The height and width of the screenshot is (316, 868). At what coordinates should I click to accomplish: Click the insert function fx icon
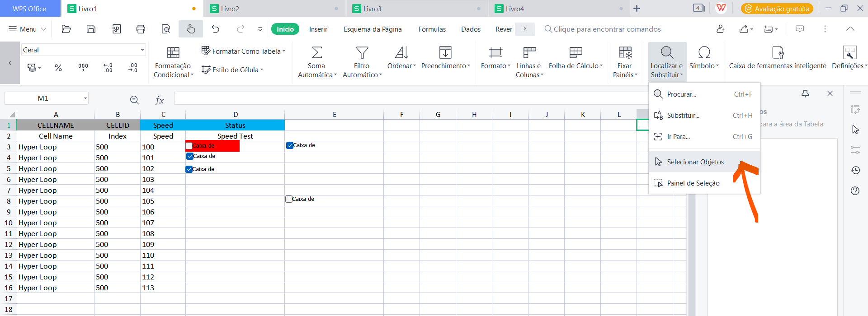(160, 100)
